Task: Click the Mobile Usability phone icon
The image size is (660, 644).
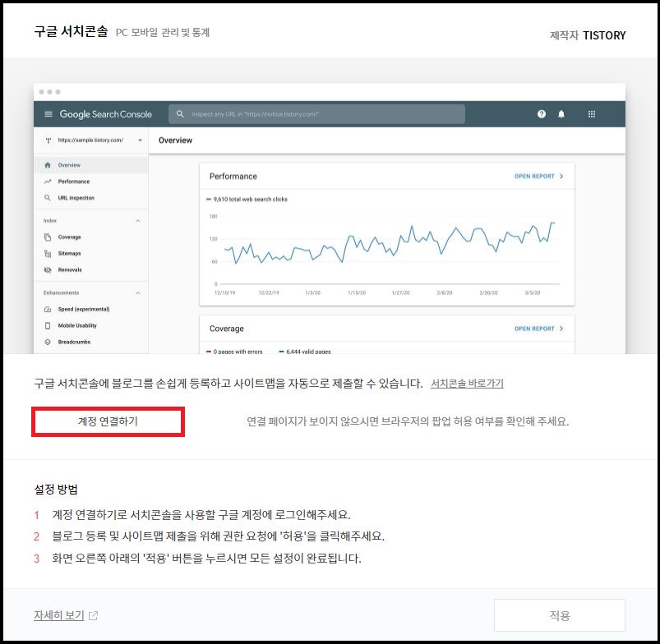Action: click(x=48, y=325)
